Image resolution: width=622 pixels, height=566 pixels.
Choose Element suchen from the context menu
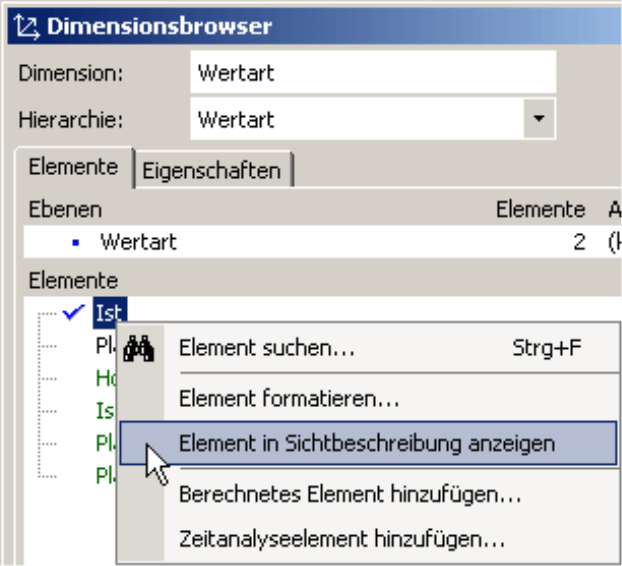tap(266, 349)
